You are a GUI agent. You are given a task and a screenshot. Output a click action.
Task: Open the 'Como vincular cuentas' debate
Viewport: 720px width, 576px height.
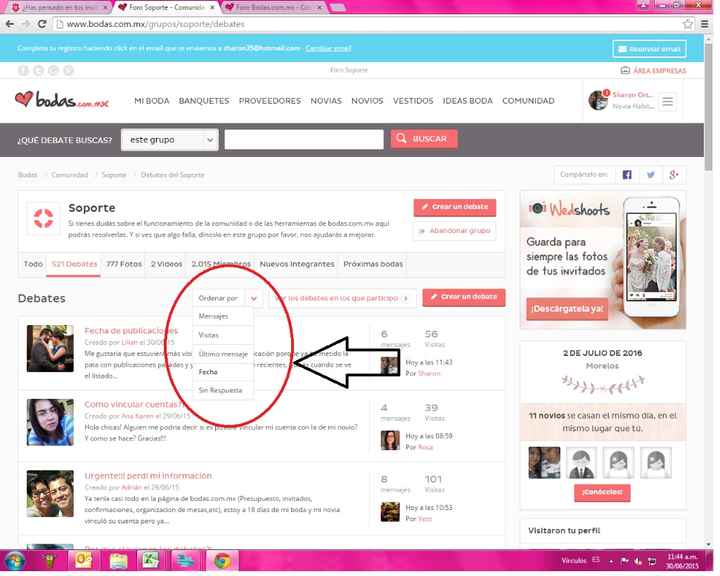coord(135,404)
